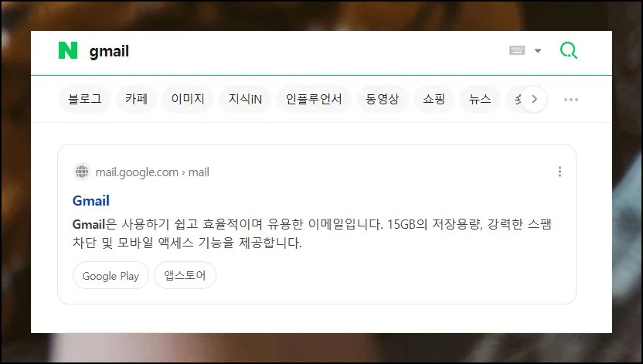Click the globe favicon beside mail.google.com
Image resolution: width=643 pixels, height=364 pixels.
[x=82, y=172]
